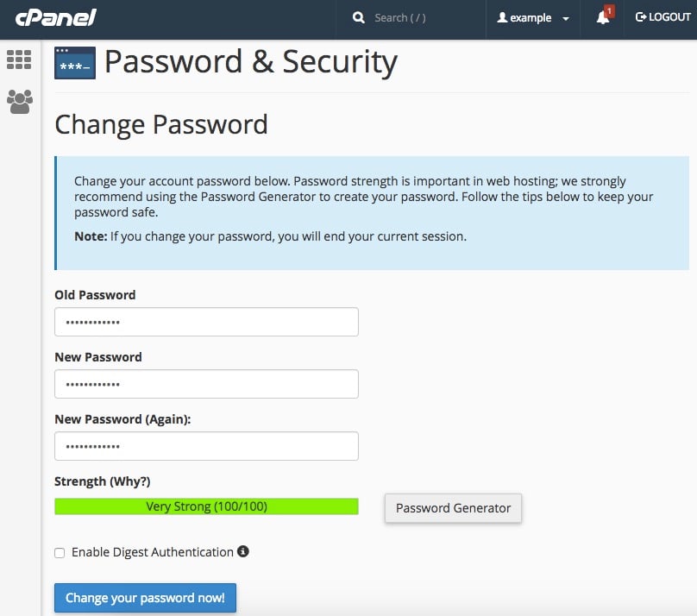Open the Password Generator
697x616 pixels.
click(452, 508)
